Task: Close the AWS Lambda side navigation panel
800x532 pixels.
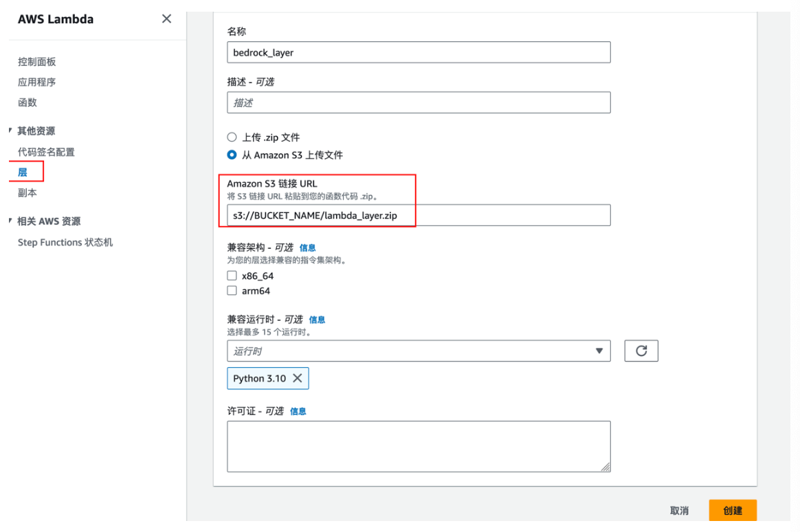Action: click(x=166, y=19)
